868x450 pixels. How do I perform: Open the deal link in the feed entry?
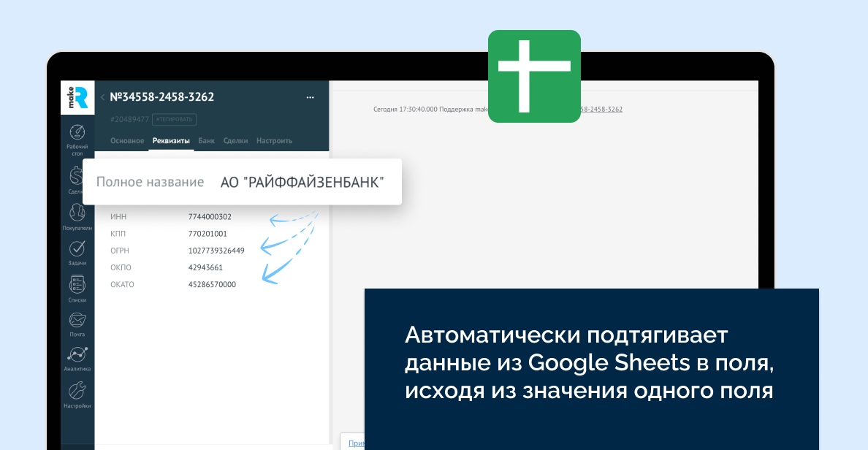point(602,110)
